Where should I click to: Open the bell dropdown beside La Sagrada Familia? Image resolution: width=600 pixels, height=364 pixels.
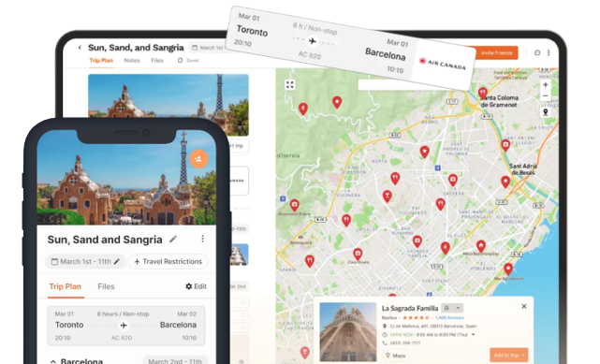click(452, 308)
